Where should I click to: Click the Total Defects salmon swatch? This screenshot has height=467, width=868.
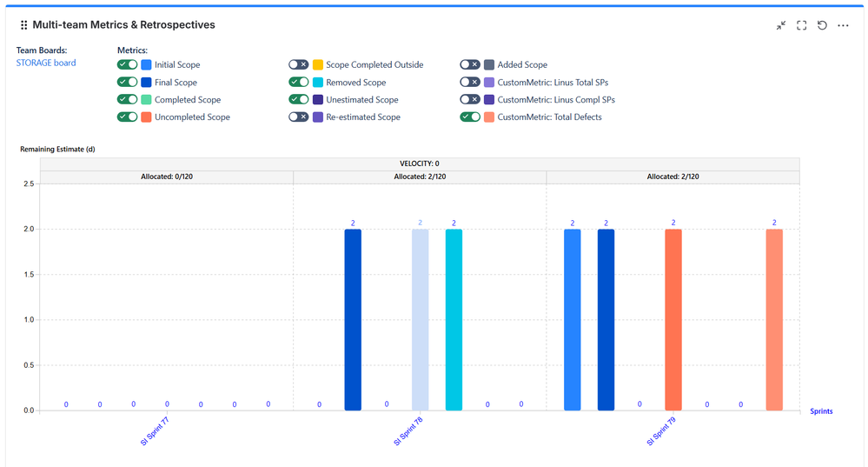489,117
